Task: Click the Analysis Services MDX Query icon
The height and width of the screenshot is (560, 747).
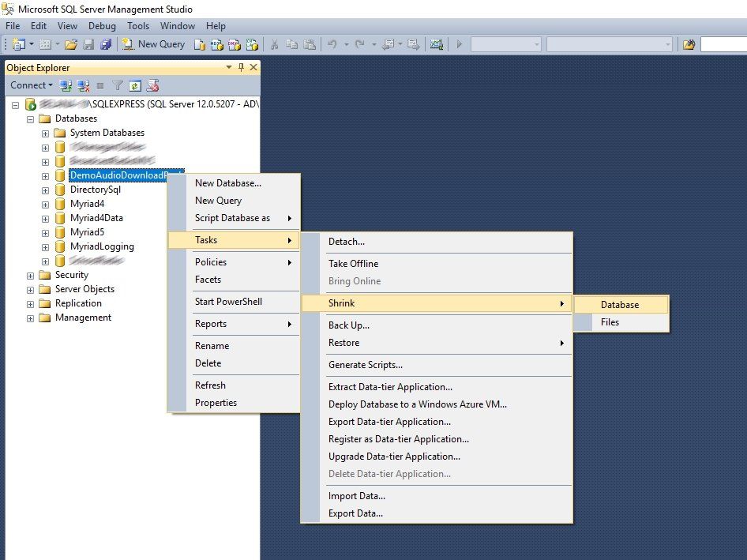Action: click(217, 44)
